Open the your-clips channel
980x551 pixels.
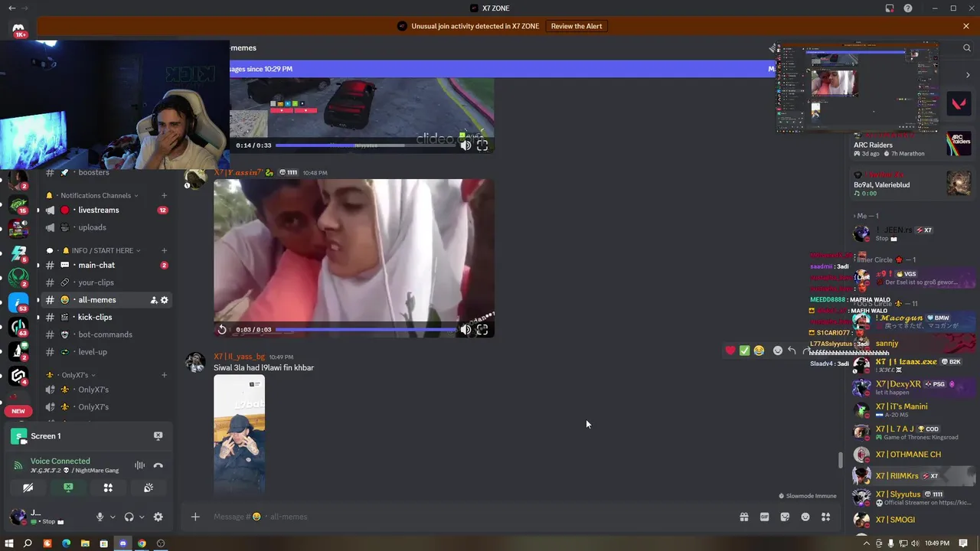point(96,282)
